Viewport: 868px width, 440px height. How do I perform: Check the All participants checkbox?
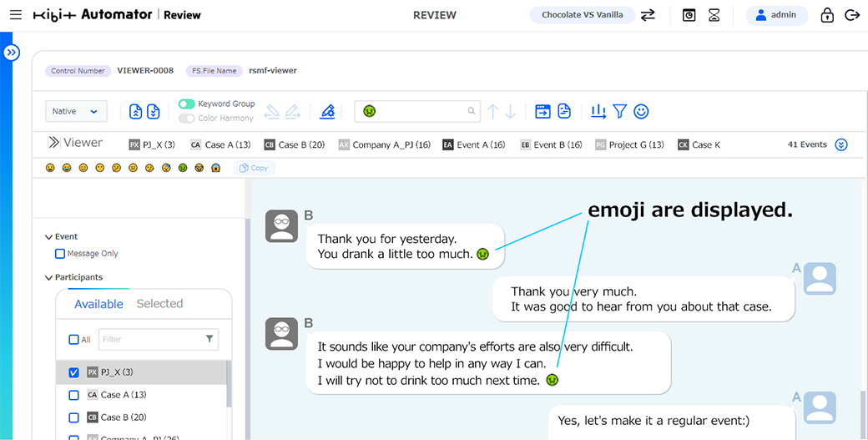point(73,339)
